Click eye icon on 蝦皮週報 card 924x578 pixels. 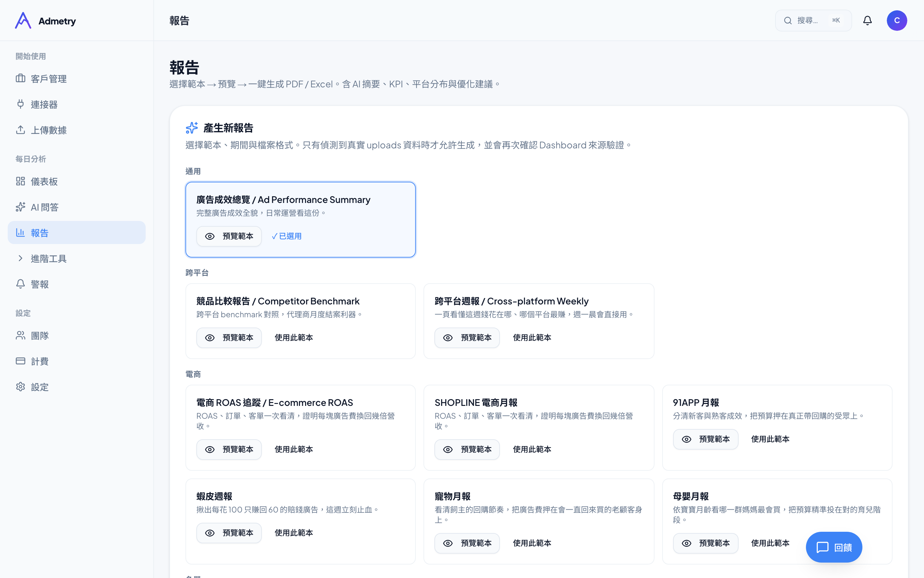pos(210,533)
